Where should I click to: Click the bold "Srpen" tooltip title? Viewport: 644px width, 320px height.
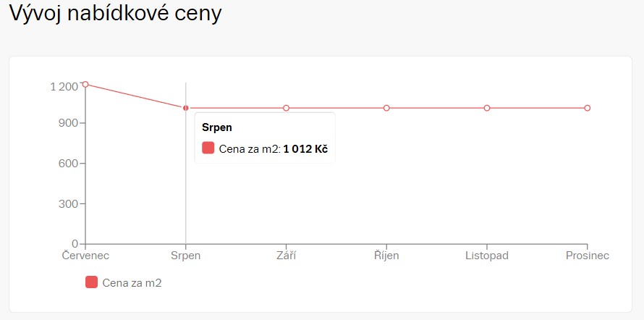(x=216, y=127)
